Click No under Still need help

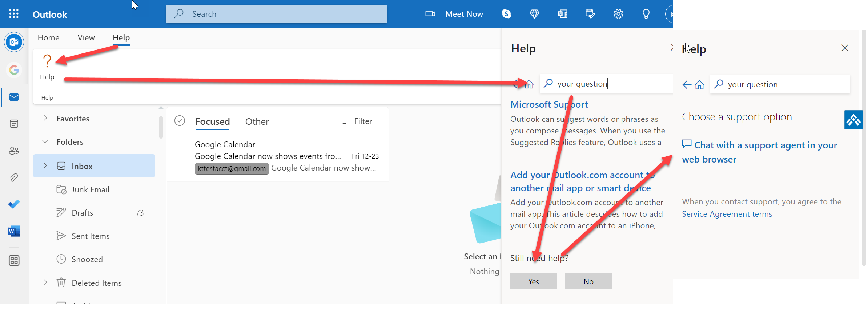(588, 281)
